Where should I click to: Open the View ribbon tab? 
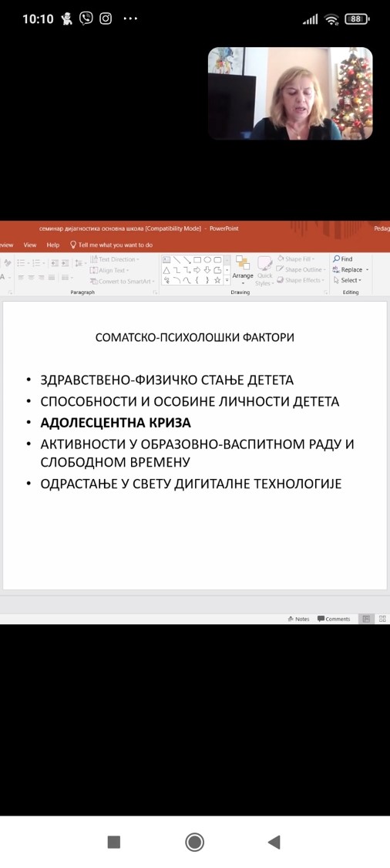coord(30,245)
